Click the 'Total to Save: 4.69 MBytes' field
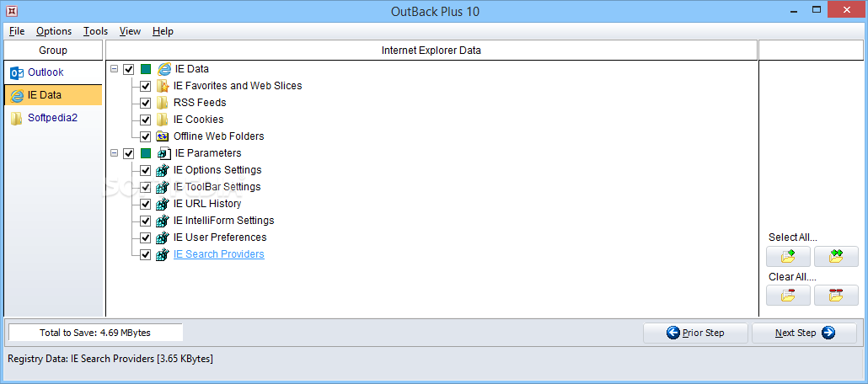 pos(95,333)
